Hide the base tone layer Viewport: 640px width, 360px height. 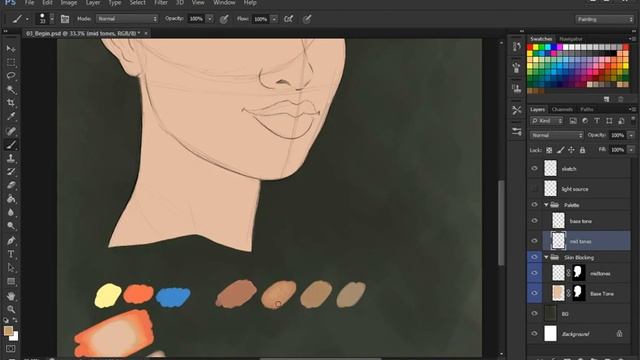coord(534,221)
